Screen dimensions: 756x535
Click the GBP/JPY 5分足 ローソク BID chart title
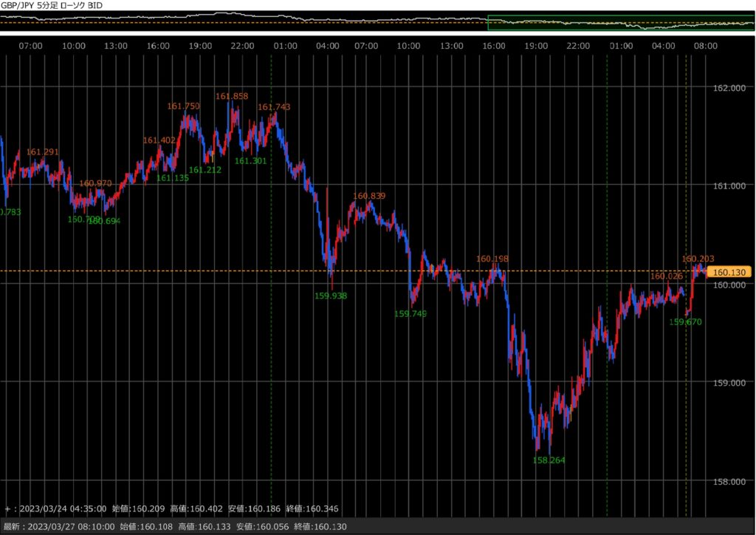[52, 5]
